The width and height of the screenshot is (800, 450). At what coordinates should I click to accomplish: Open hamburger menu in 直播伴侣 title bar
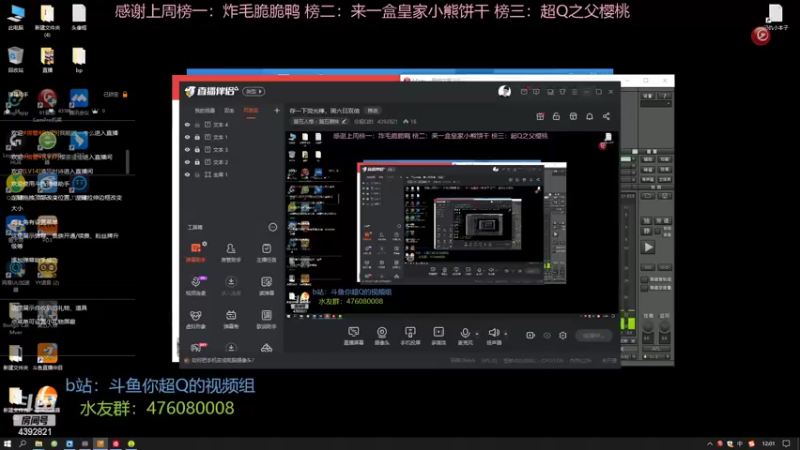pyautogui.click(x=574, y=92)
